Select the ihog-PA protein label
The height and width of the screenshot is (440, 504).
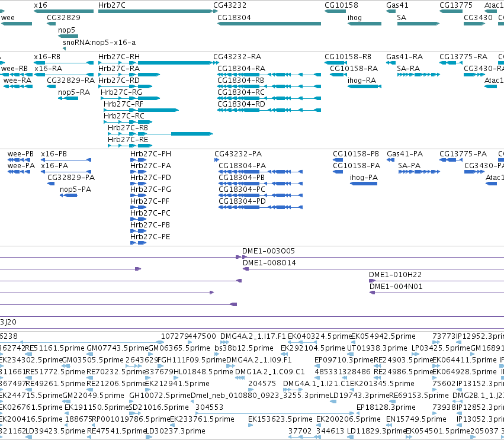point(364,178)
